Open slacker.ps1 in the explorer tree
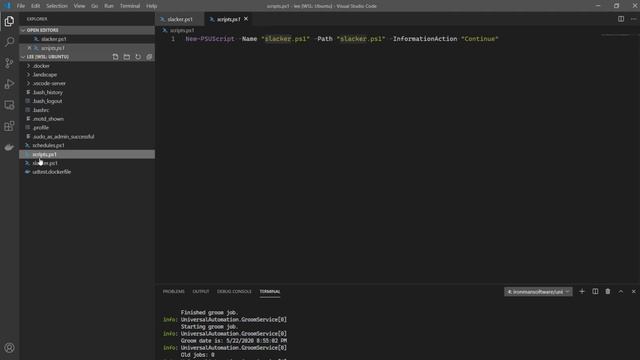The image size is (640, 360). pyautogui.click(x=87, y=163)
